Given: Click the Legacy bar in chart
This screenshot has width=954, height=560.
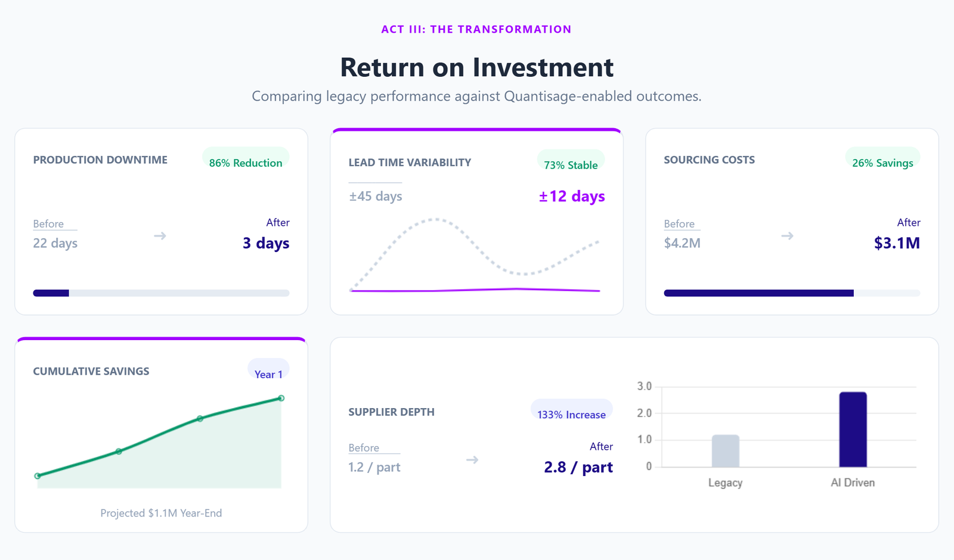Looking at the screenshot, I should coord(725,451).
